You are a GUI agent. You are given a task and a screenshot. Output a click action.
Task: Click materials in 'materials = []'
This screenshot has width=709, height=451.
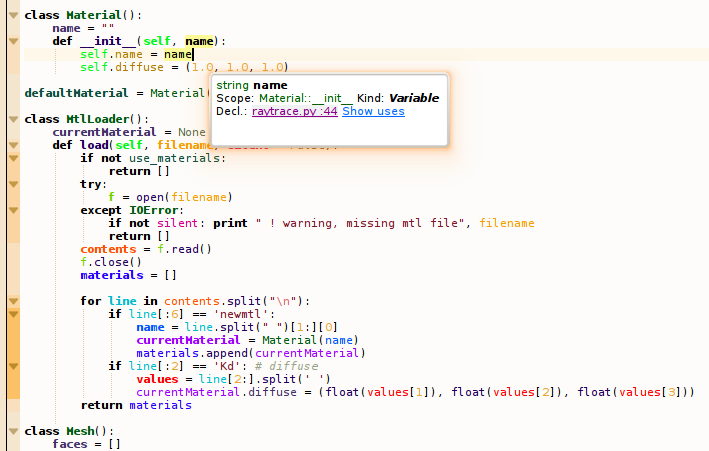pyautogui.click(x=112, y=275)
